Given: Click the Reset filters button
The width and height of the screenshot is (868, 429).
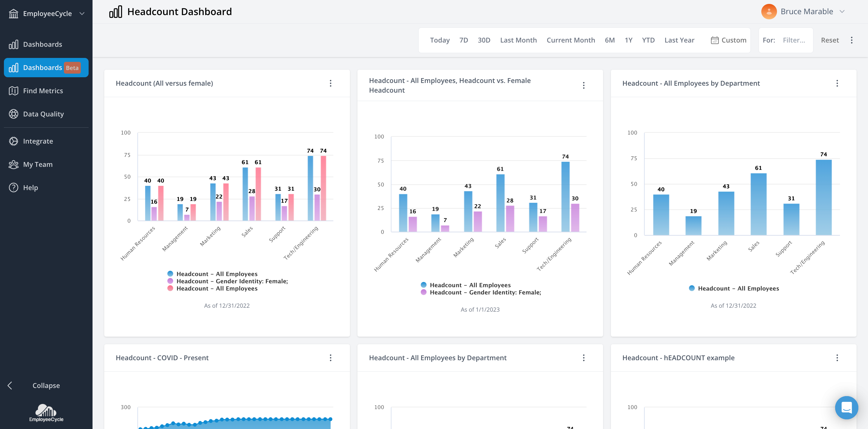Looking at the screenshot, I should pyautogui.click(x=830, y=40).
